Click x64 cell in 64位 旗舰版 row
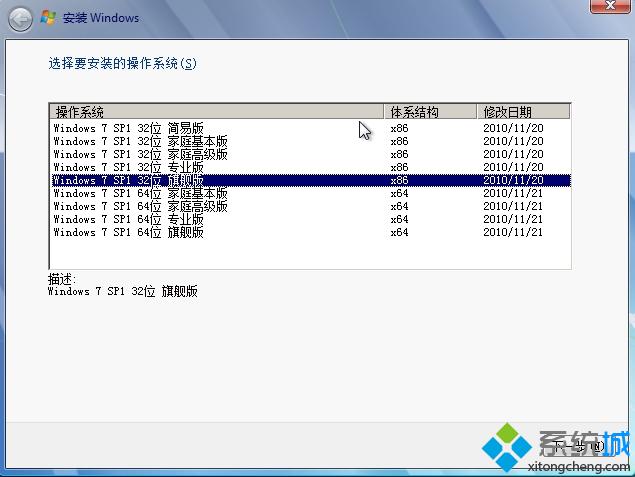The height and width of the screenshot is (477, 635). (x=399, y=232)
